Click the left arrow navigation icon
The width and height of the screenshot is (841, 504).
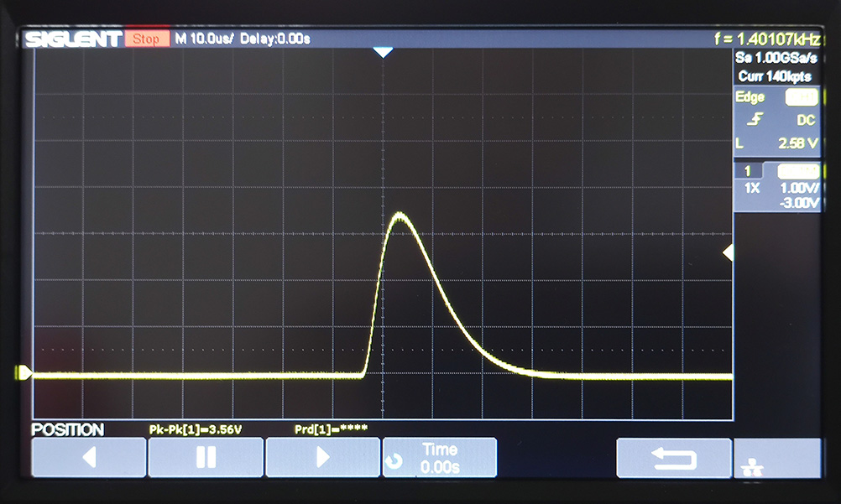(87, 457)
